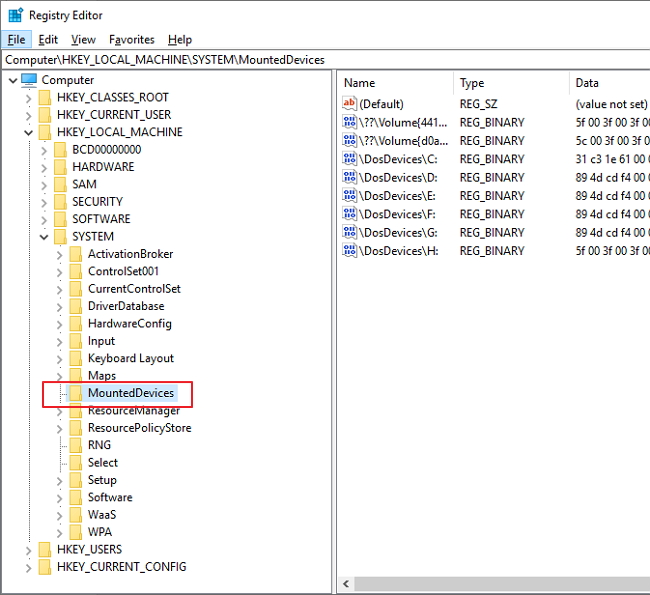Image resolution: width=650 pixels, height=595 pixels.
Task: Select the Maps key
Action: (x=102, y=376)
